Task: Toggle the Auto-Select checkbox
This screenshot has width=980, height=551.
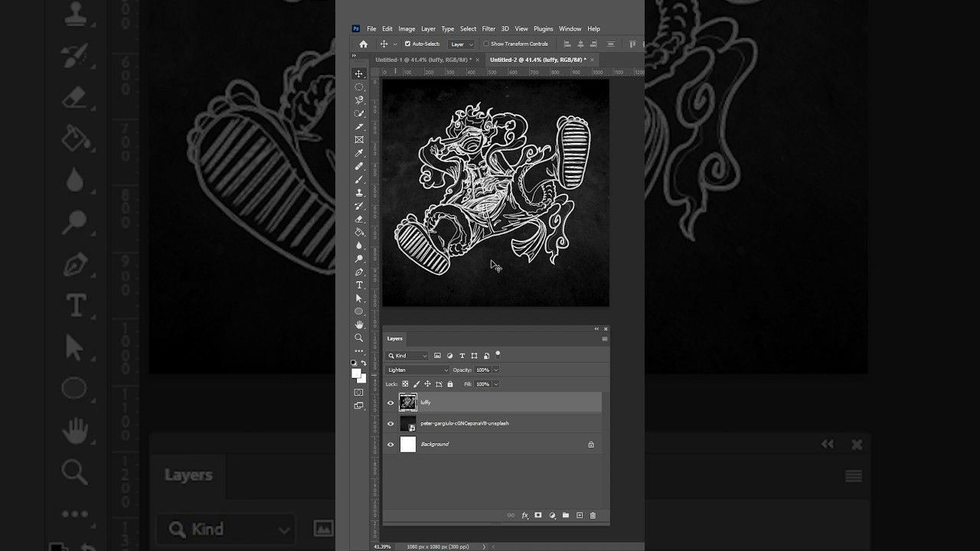Action: click(407, 44)
